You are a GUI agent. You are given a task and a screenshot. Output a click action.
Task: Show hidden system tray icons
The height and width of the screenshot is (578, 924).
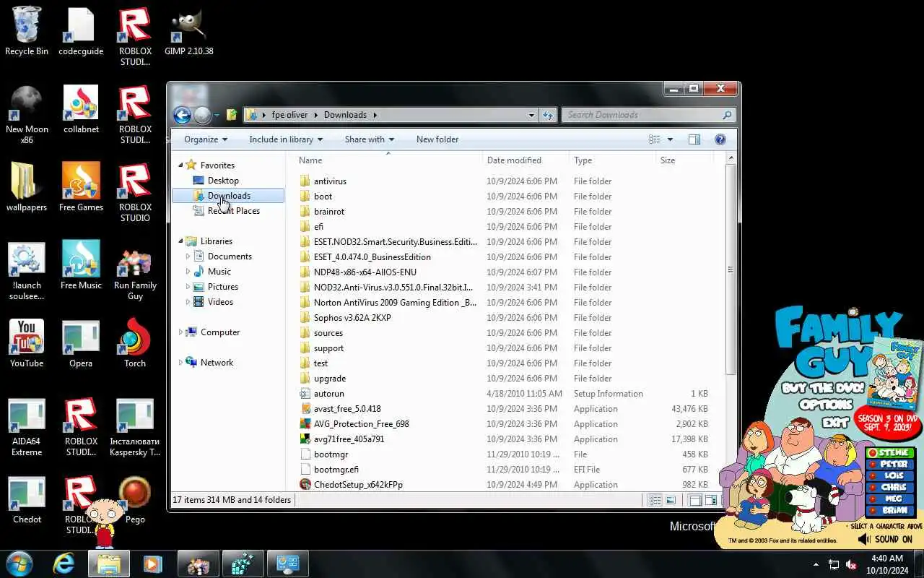coord(816,564)
